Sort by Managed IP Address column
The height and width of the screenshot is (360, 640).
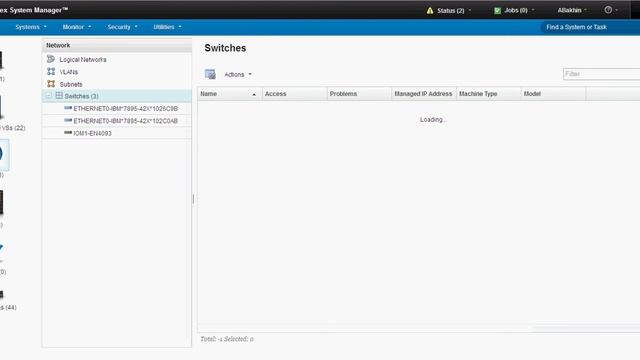pyautogui.click(x=424, y=94)
